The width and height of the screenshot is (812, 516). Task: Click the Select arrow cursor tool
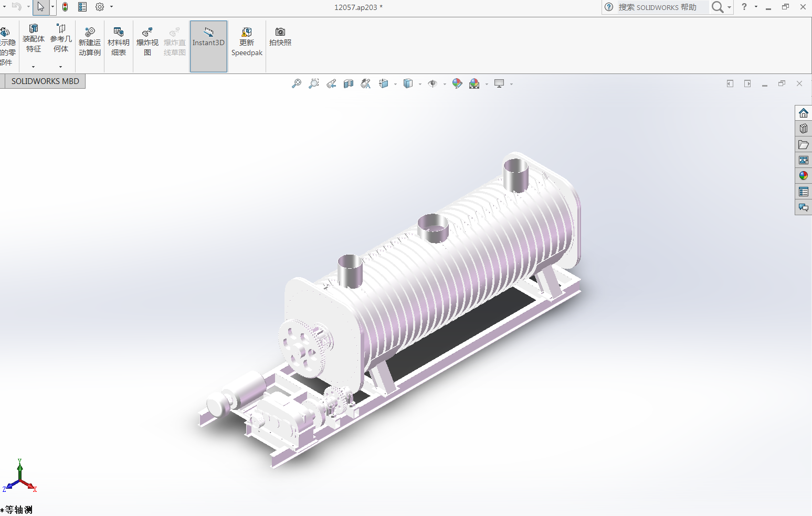tap(41, 7)
